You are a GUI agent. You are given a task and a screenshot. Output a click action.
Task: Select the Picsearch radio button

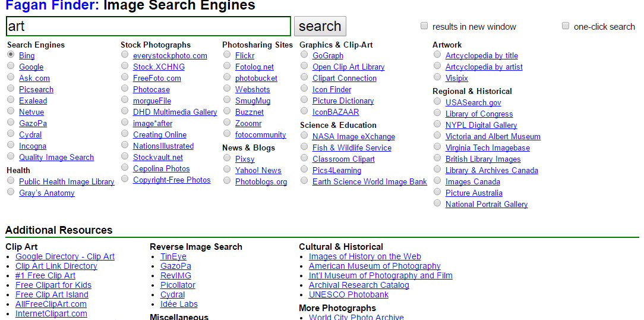coord(11,88)
